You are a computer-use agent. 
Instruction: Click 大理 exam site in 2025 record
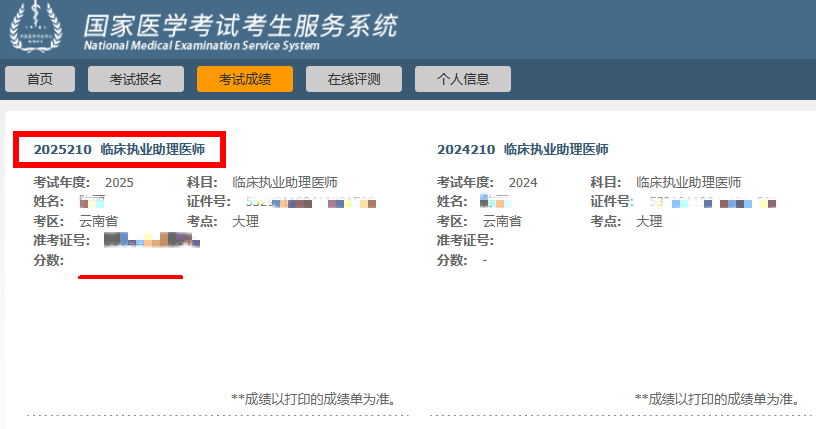tap(245, 221)
